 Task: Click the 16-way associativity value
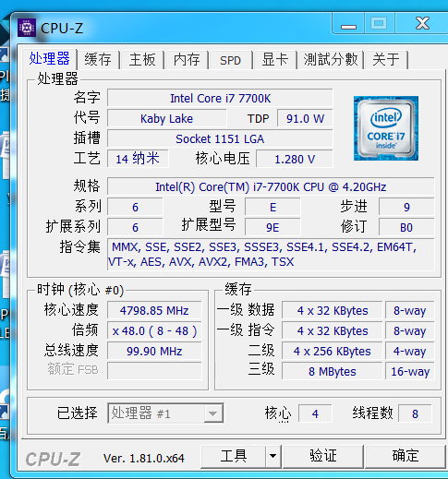(x=410, y=371)
